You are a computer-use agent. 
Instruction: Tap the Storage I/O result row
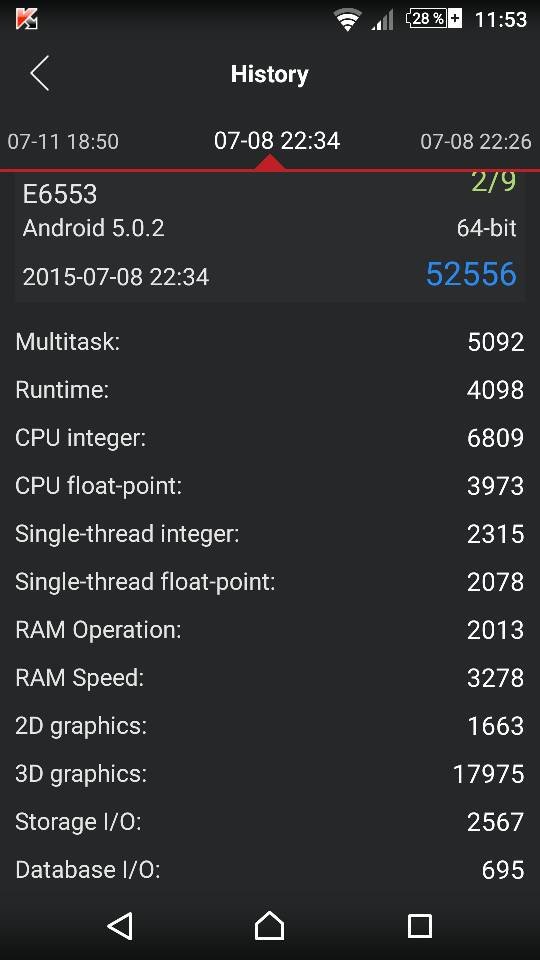coord(270,822)
